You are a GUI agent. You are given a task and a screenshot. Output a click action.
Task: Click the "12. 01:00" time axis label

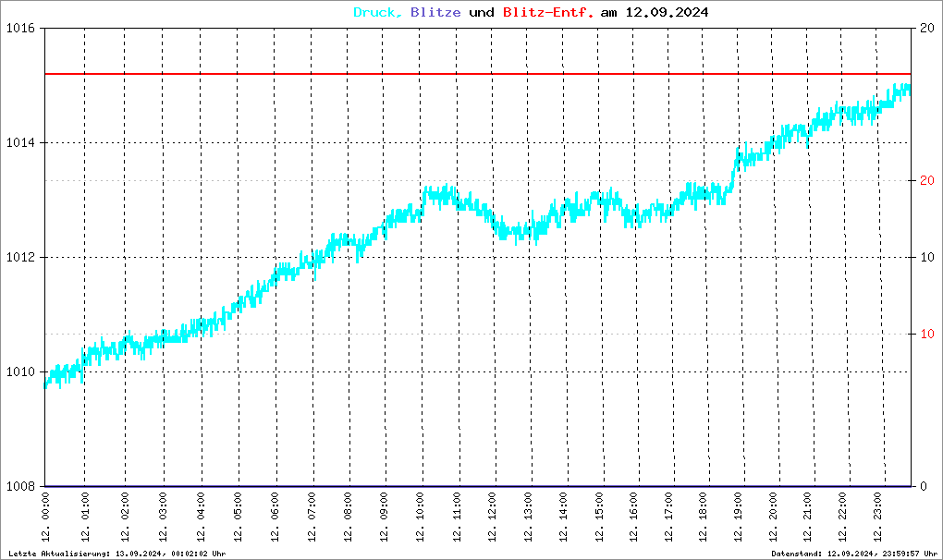pos(85,517)
